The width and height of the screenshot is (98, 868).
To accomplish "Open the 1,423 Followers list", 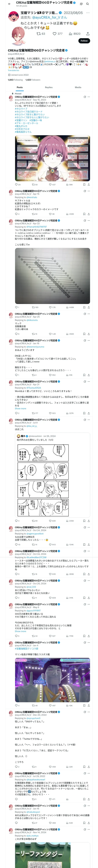I will [33, 80].
